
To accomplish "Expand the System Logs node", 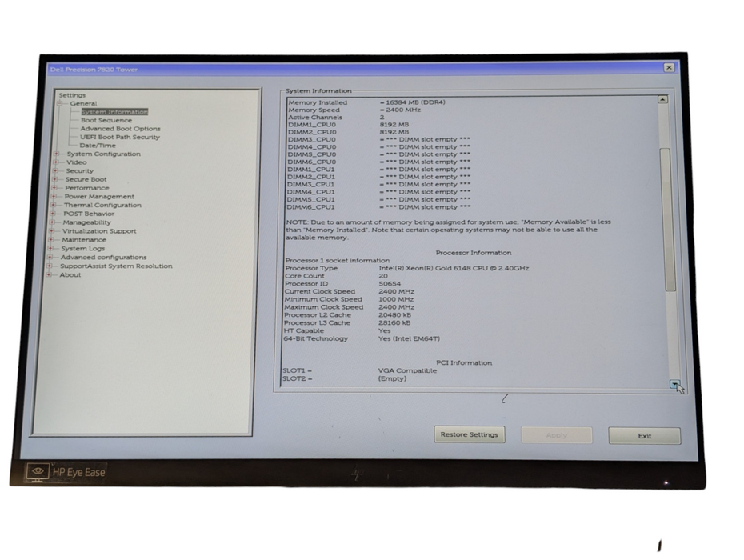I will pos(50,248).
